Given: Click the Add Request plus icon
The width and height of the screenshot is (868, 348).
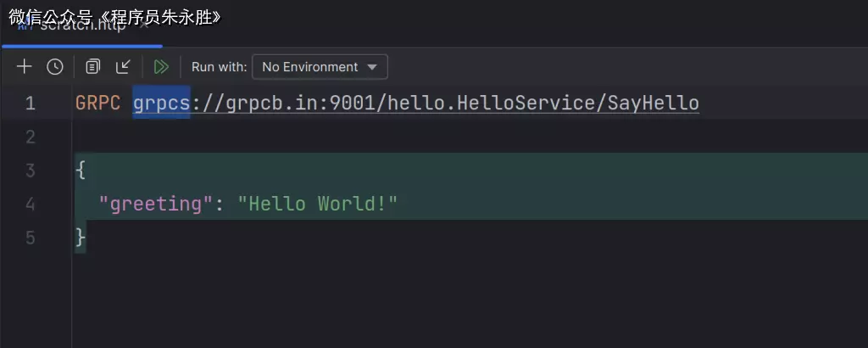Looking at the screenshot, I should point(24,67).
